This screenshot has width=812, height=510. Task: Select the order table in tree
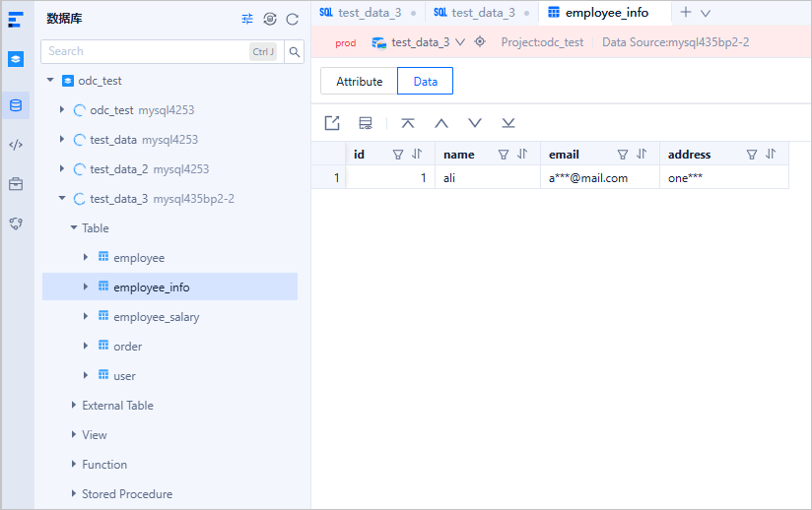pyautogui.click(x=127, y=347)
